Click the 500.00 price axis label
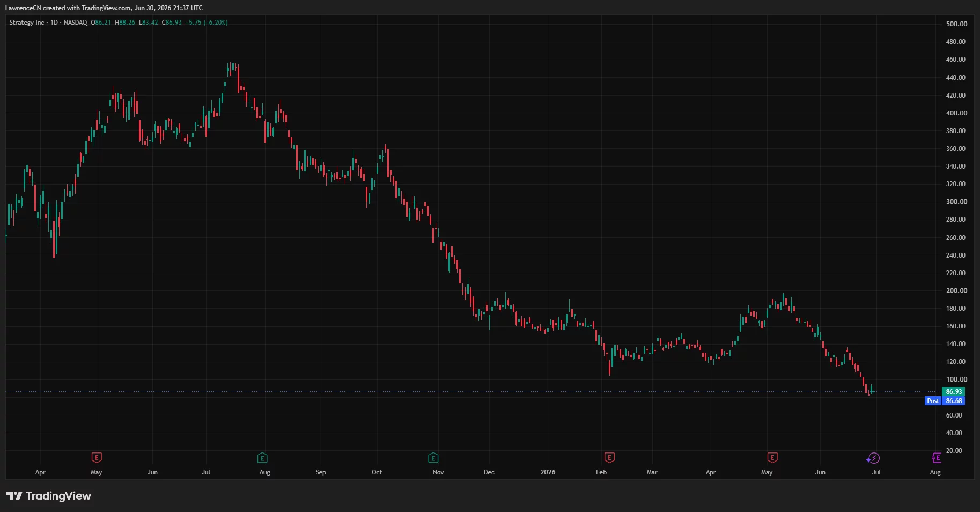This screenshot has height=512, width=980. coord(956,24)
